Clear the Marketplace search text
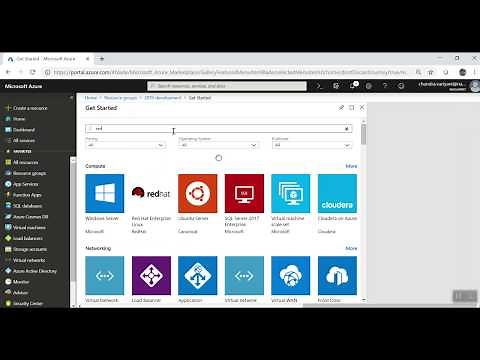The image size is (480, 360). click(347, 129)
